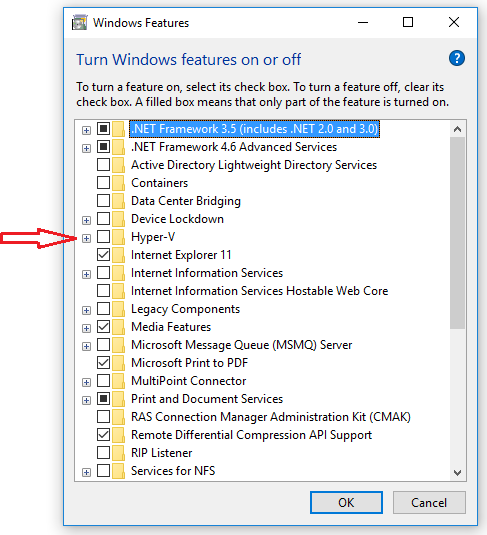
Task: Click the folder icon beside RIP Listener
Action: coord(119,453)
